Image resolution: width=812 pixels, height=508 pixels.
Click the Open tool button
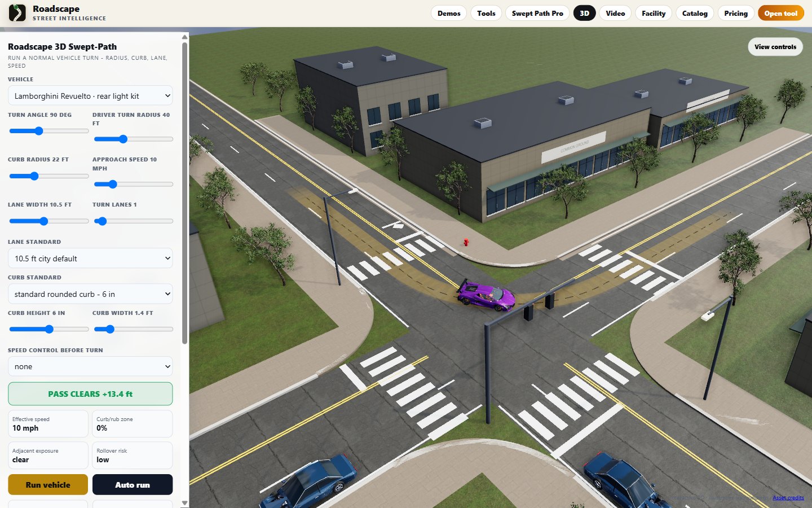tap(781, 13)
